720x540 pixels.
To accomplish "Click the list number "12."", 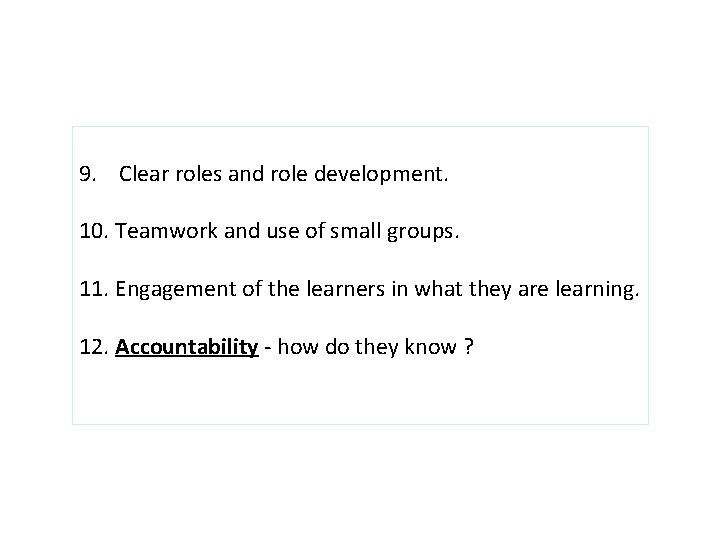I will (94, 348).
